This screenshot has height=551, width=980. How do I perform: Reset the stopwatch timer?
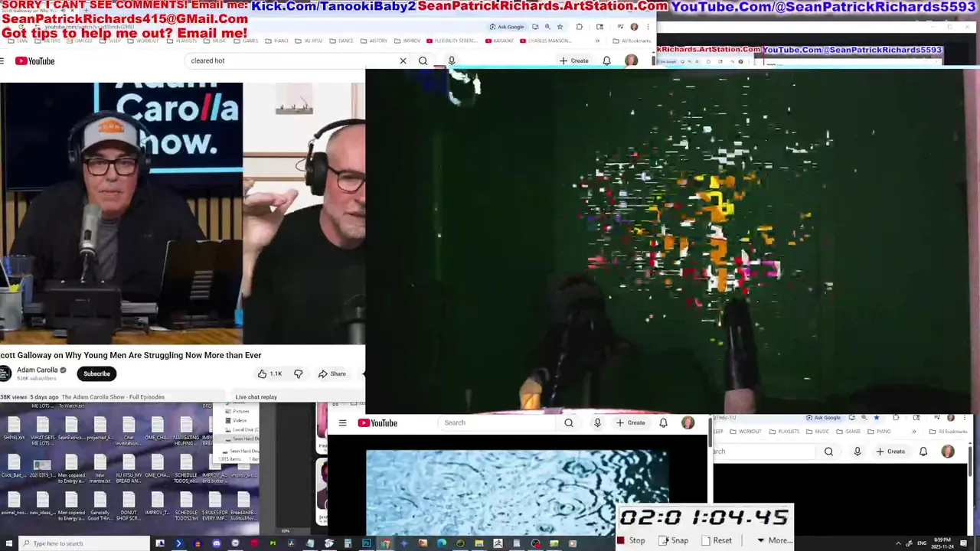(717, 540)
